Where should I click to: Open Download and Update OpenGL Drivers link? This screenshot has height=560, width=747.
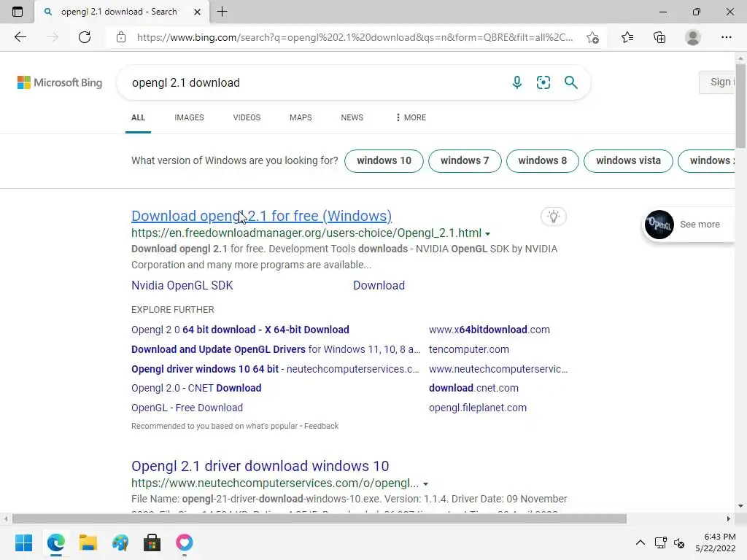click(x=276, y=349)
